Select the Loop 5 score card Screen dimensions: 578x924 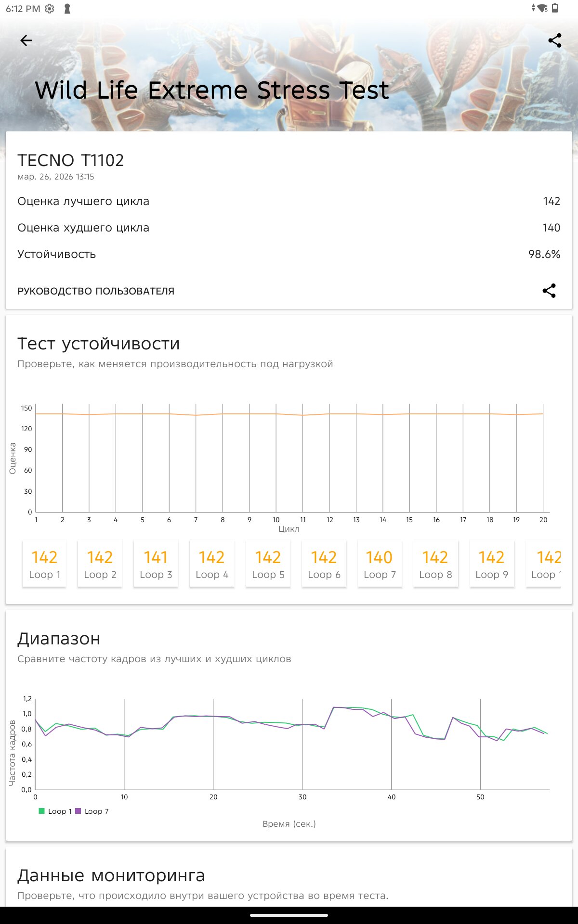[x=268, y=564]
